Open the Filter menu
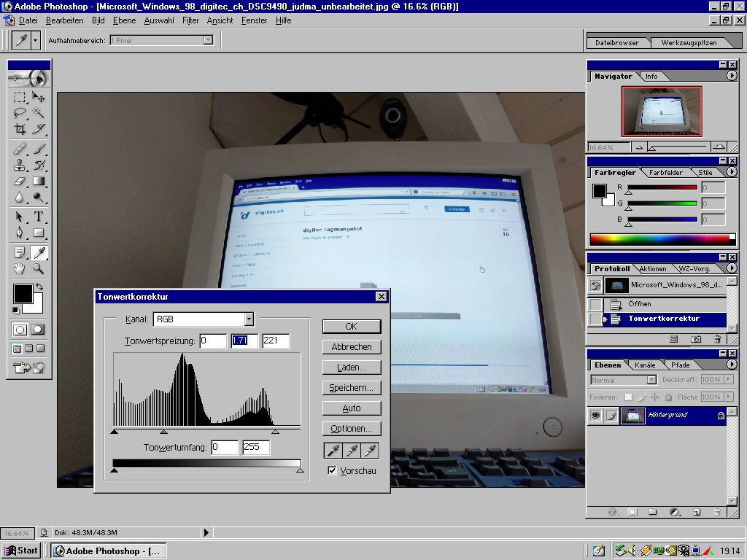Image resolution: width=747 pixels, height=560 pixels. [190, 20]
